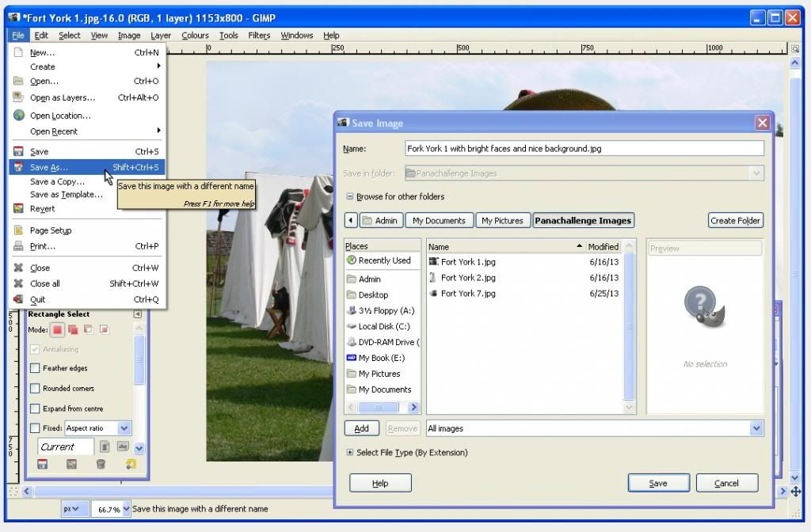Viewport: 811px width, 532px height.
Task: Select Fort York 7.jpg file
Action: pos(525,293)
